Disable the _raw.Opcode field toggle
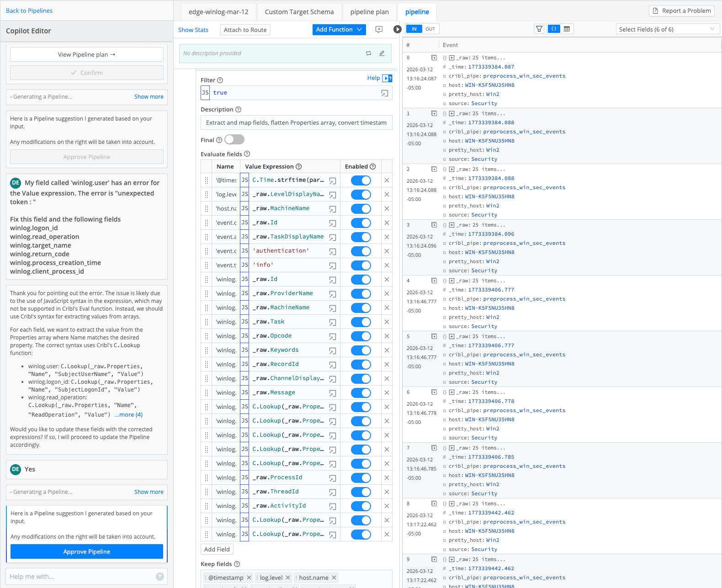Image resolution: width=722 pixels, height=588 pixels. pos(361,336)
